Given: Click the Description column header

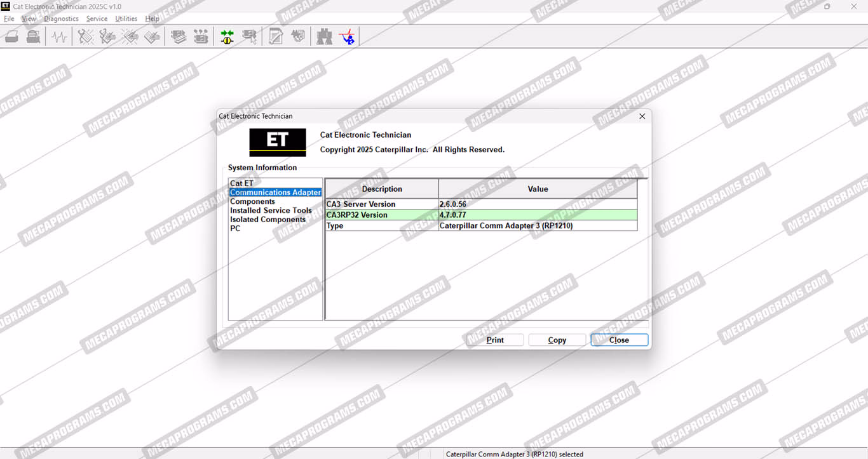Looking at the screenshot, I should click(x=382, y=189).
